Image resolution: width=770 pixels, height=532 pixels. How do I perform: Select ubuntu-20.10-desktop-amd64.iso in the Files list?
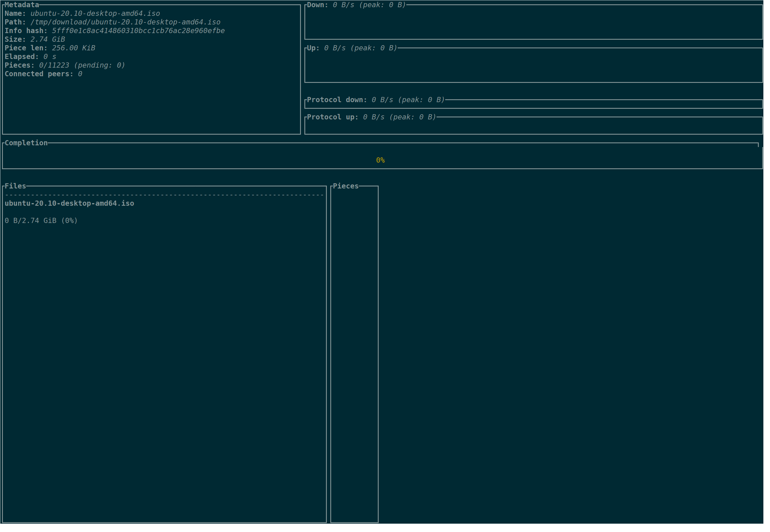pos(69,203)
